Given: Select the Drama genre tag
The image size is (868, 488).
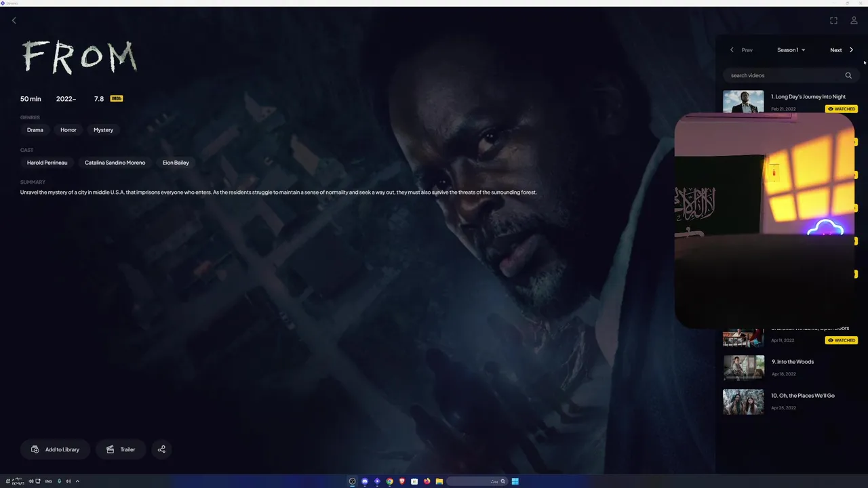Looking at the screenshot, I should (x=35, y=129).
